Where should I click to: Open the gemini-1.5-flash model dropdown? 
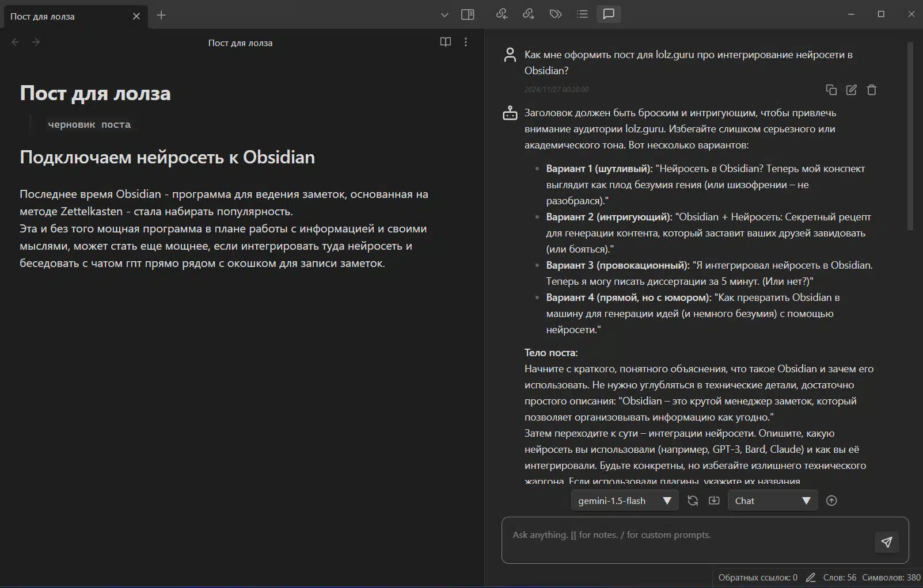pyautogui.click(x=625, y=501)
